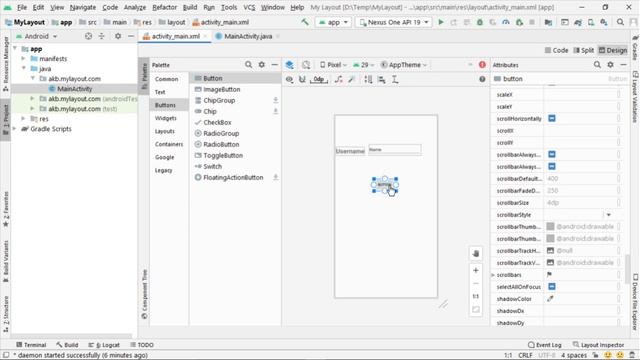
Task: Open the Logcat tool window
Action: [104, 345]
